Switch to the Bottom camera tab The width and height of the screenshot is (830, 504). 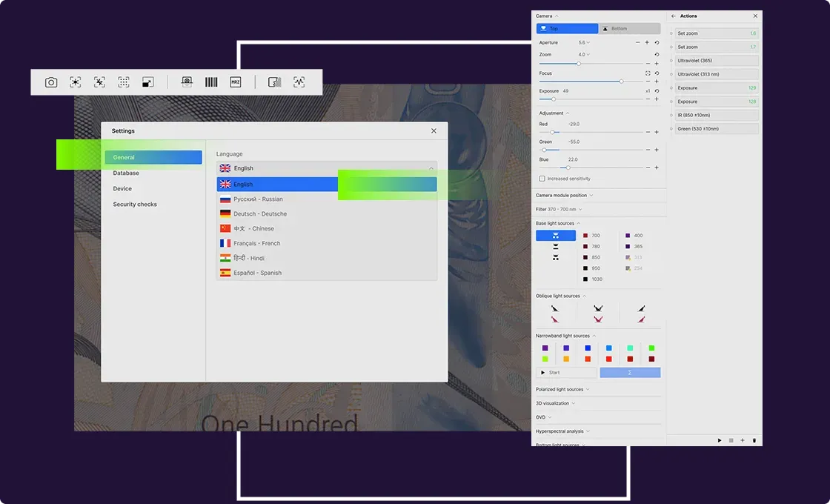(629, 29)
